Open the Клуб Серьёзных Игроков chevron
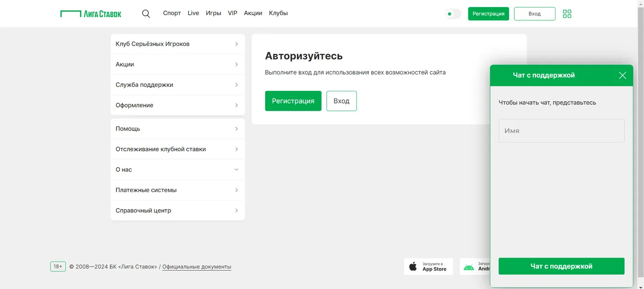644x289 pixels. pyautogui.click(x=236, y=44)
